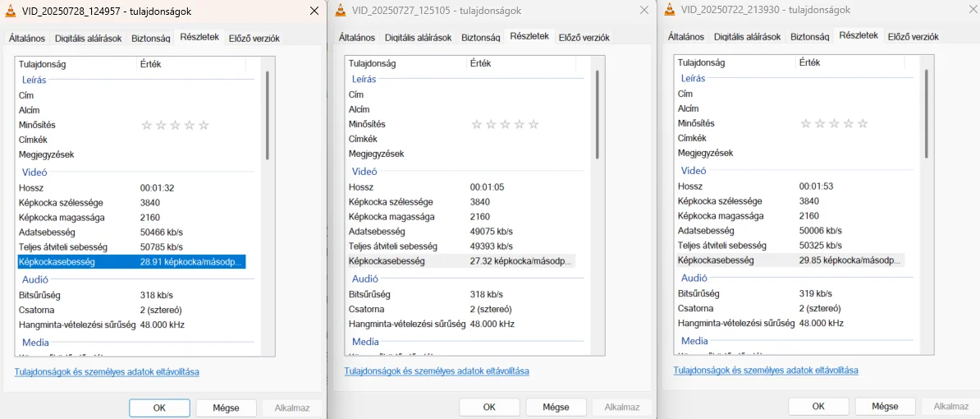Set first rating star in VID_20250727_125105 window
Viewport: 980px width, 419px height.
[x=477, y=124]
